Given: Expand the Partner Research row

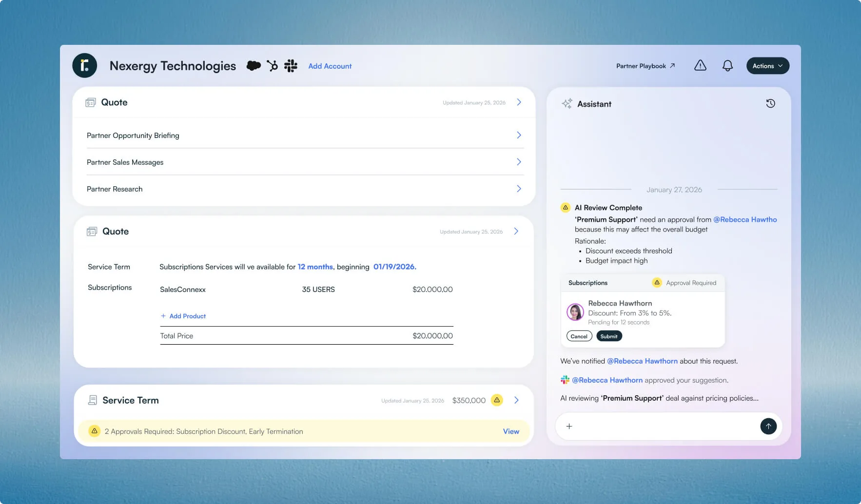Looking at the screenshot, I should pyautogui.click(x=305, y=189).
